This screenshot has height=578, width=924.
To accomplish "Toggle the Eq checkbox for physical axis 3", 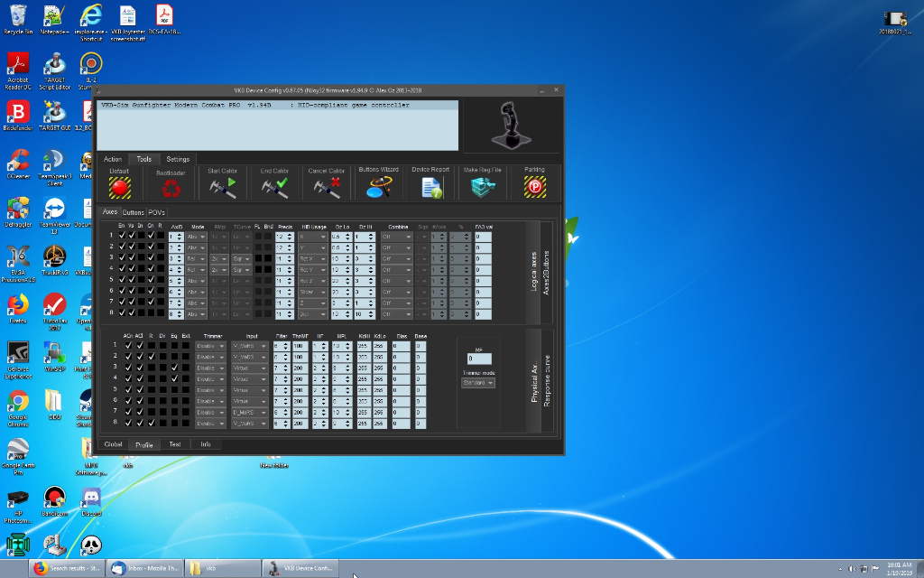I will [x=174, y=368].
